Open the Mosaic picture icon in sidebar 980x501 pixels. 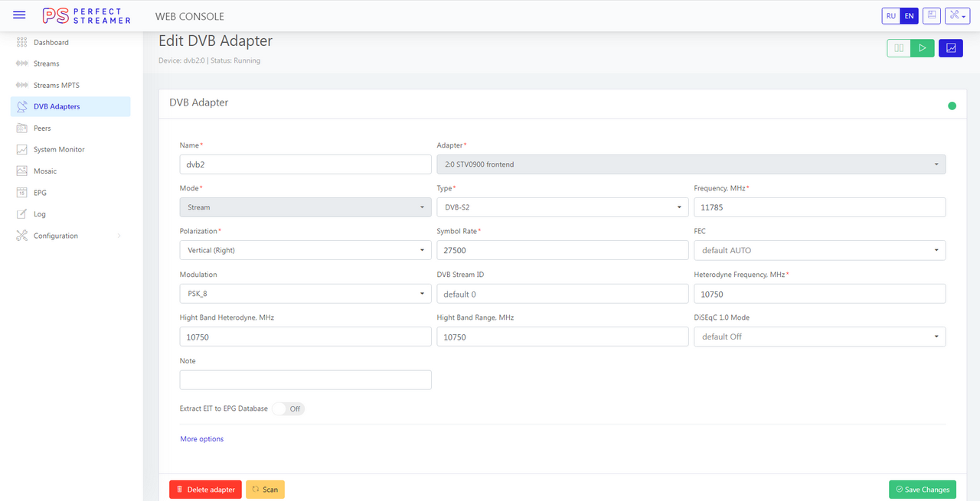point(21,171)
